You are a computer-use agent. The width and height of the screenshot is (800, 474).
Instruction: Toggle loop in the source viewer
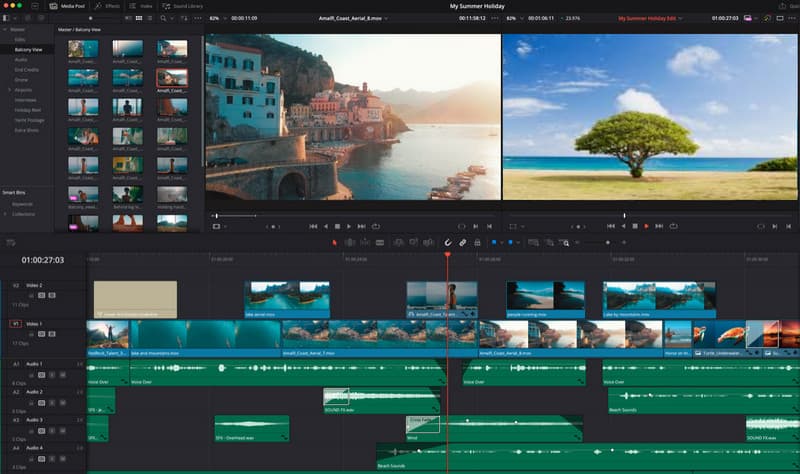[376, 227]
